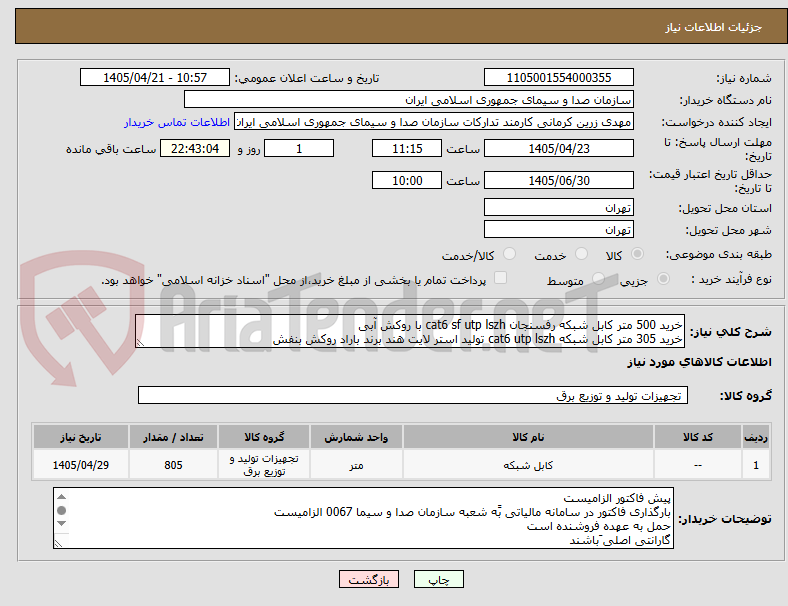Viewport: 788px width, 606px height.
Task: Click the تعداد / مقدار column header
Action: click(x=173, y=437)
